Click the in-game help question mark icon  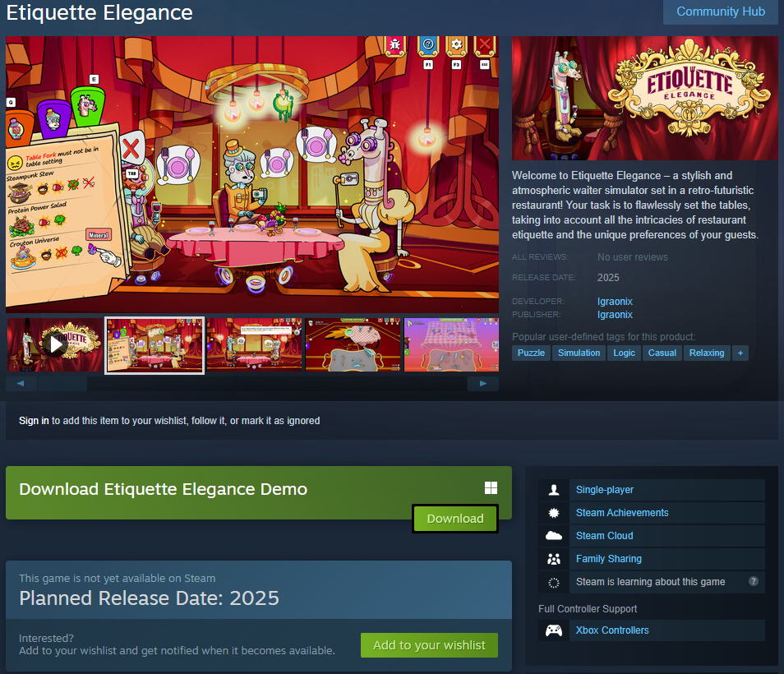click(x=428, y=44)
